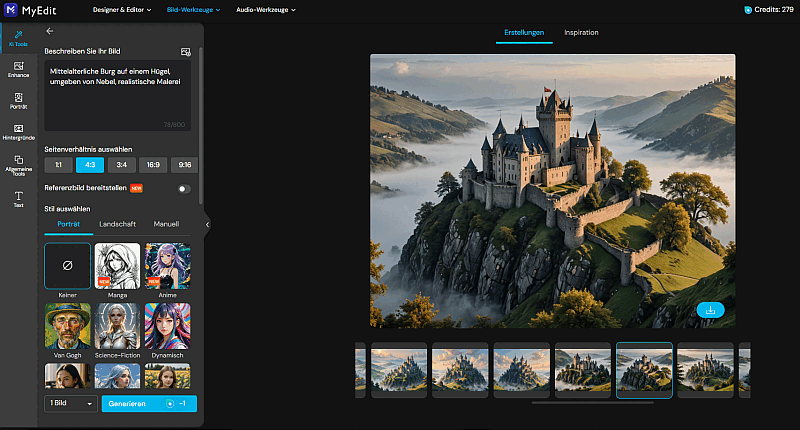Select the 16:9 aspect ratio

pyautogui.click(x=153, y=165)
